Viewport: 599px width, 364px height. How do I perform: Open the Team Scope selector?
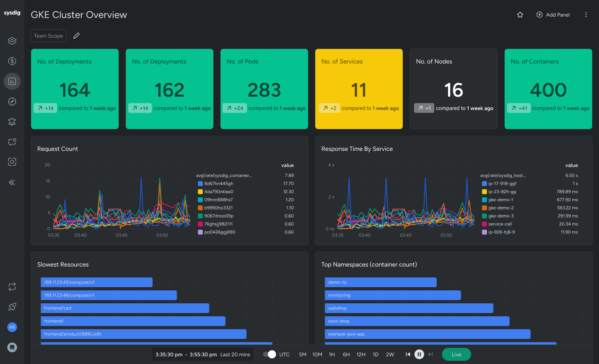click(x=49, y=36)
